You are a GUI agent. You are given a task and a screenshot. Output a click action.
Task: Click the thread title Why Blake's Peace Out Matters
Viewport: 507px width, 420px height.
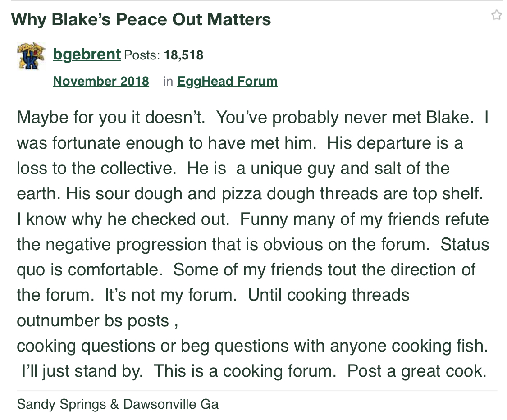click(141, 19)
